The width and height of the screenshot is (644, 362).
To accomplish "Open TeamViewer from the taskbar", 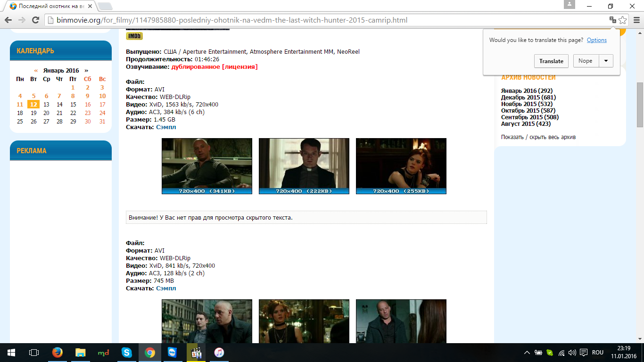I will coord(172,353).
